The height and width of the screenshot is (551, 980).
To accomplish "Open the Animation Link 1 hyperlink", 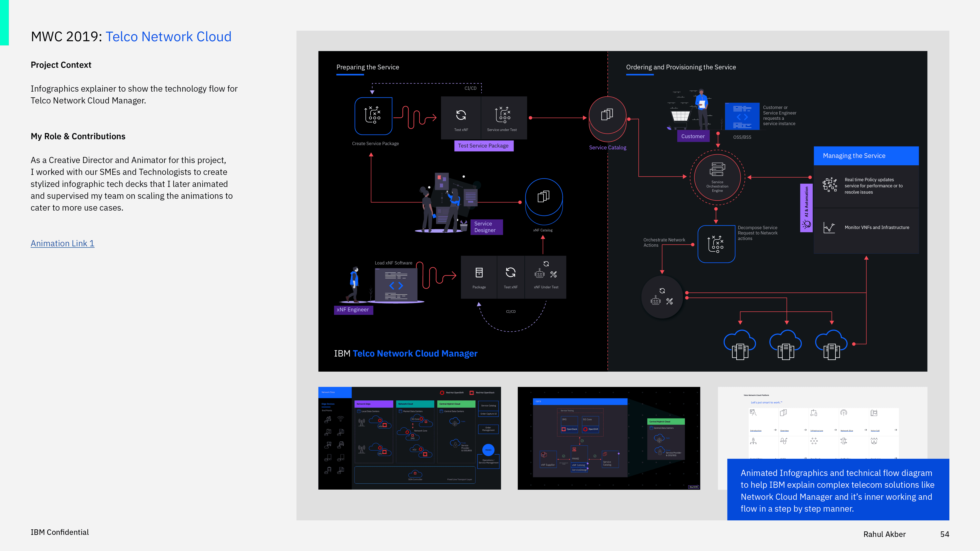I will (62, 243).
